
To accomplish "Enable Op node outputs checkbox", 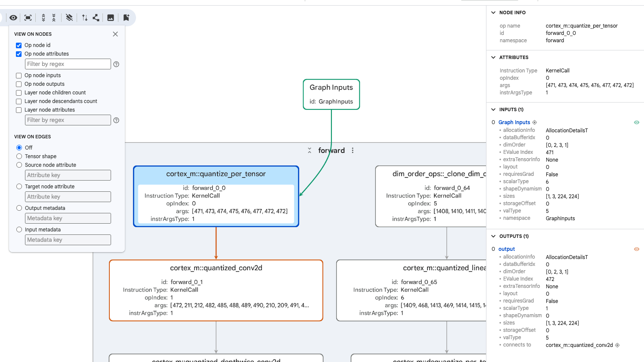I will (x=19, y=84).
